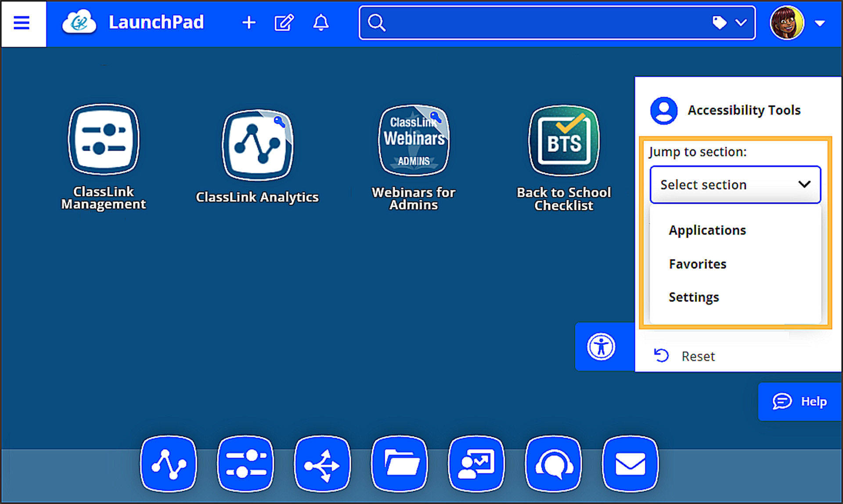Screen dimensions: 843x504
Task: Open the sharing icon in the bottom dock
Action: point(322,464)
